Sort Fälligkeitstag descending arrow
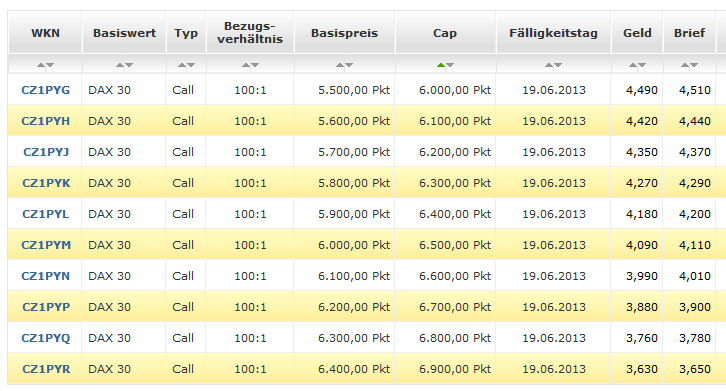Screen dimensions: 726x391 click(x=558, y=65)
